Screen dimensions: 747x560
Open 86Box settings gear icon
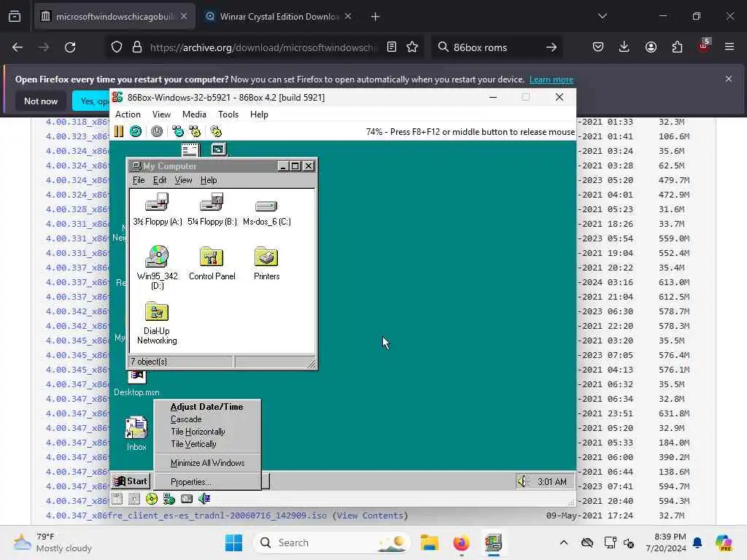[216, 131]
